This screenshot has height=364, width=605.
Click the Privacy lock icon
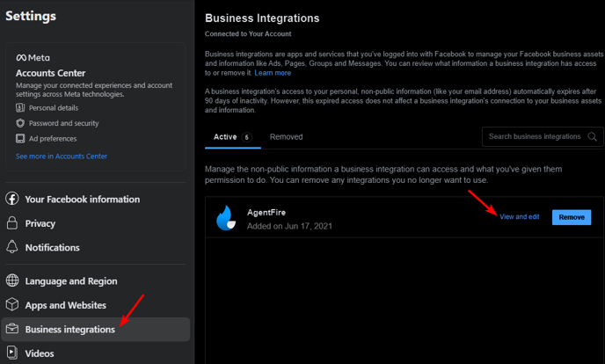[12, 222]
